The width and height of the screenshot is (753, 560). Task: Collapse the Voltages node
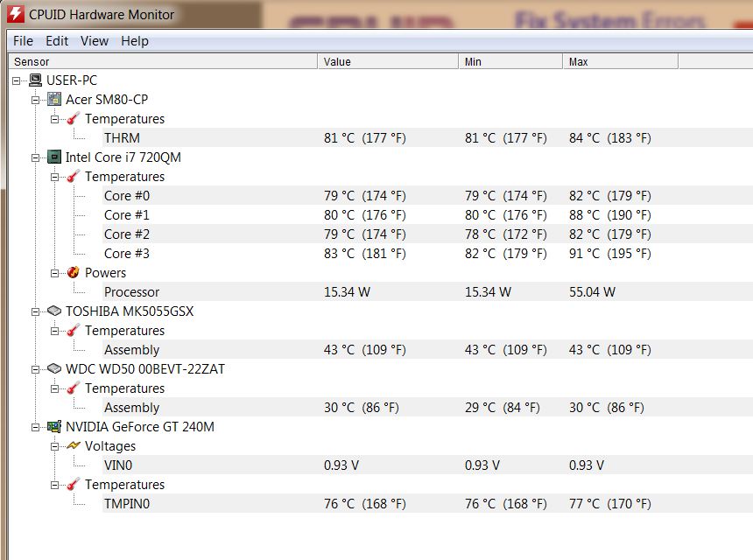55,446
